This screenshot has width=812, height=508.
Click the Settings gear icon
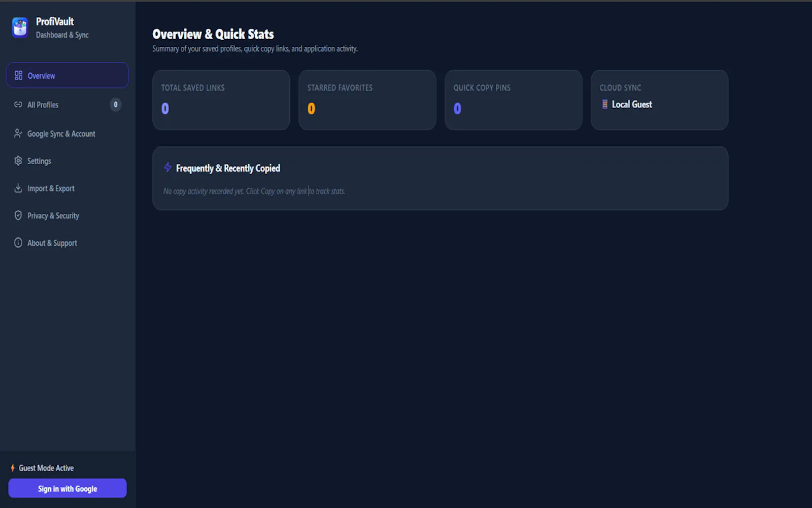(x=18, y=161)
